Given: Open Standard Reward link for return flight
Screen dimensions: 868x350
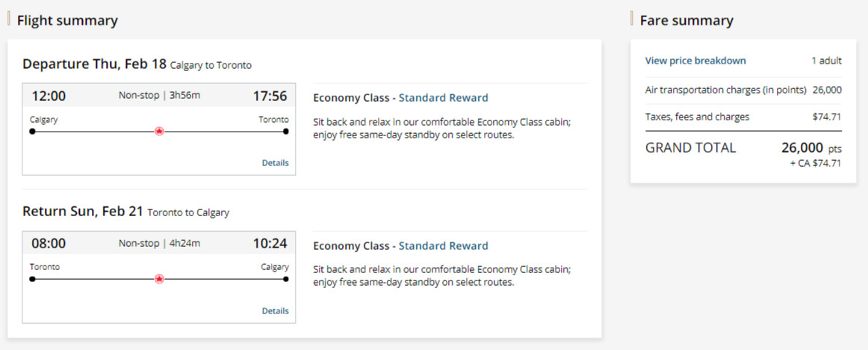Looking at the screenshot, I should (x=443, y=246).
